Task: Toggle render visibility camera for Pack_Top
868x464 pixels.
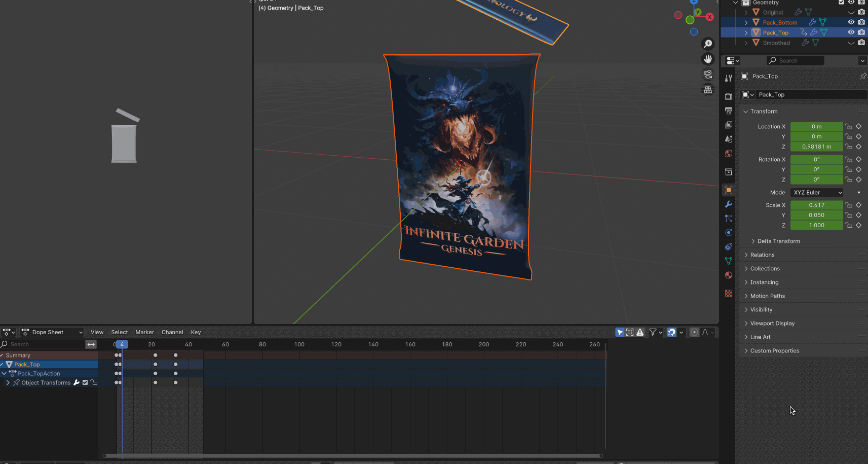Action: pyautogui.click(x=861, y=32)
